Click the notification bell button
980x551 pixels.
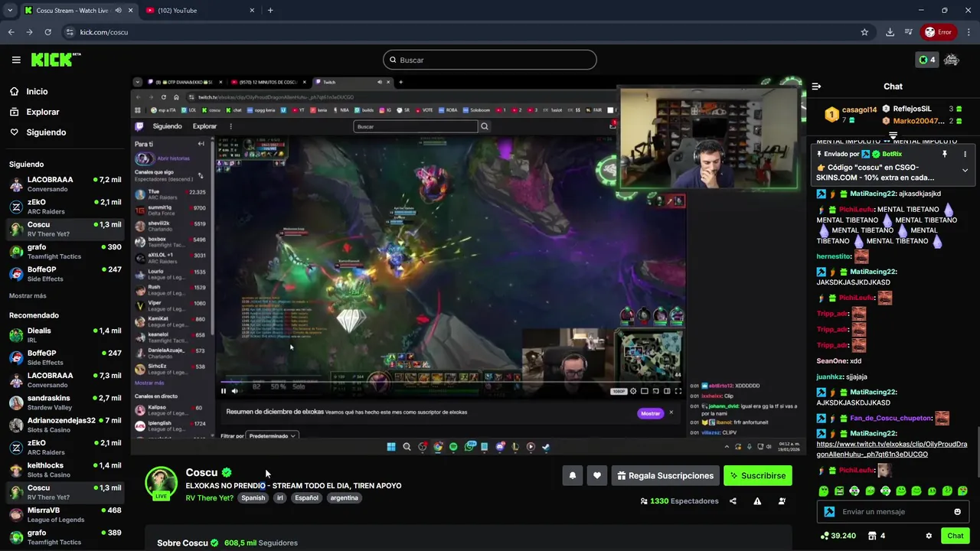[572, 476]
